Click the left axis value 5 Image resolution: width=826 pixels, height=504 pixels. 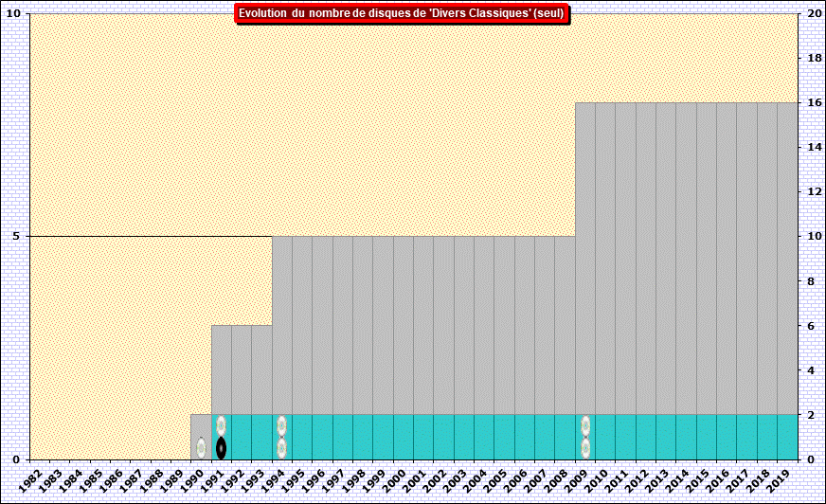15,236
